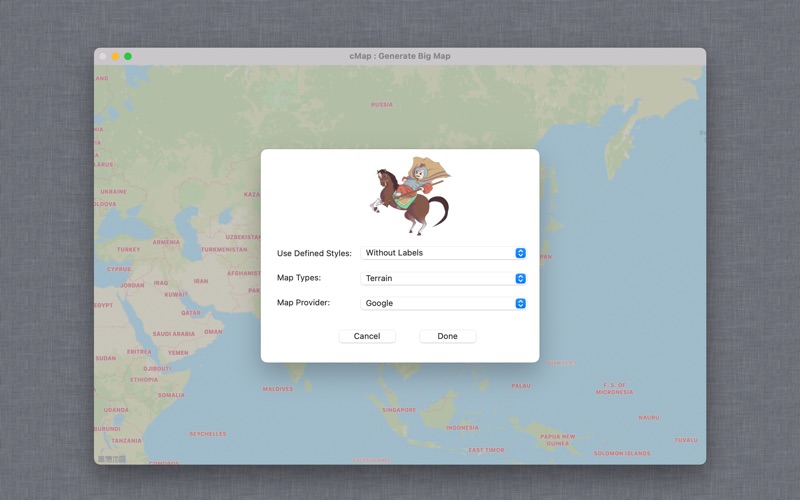The width and height of the screenshot is (800, 500).
Task: Close the cMap window with red button
Action: [x=103, y=56]
